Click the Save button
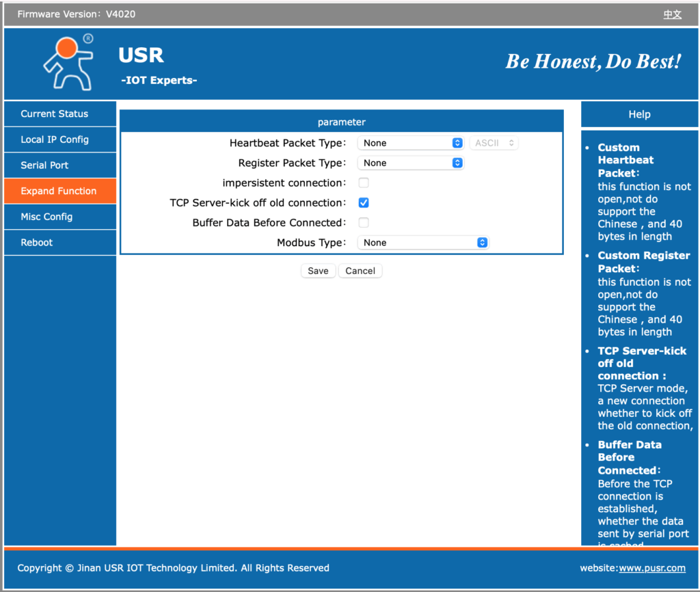Screen dimensions: 700x592 (318, 271)
